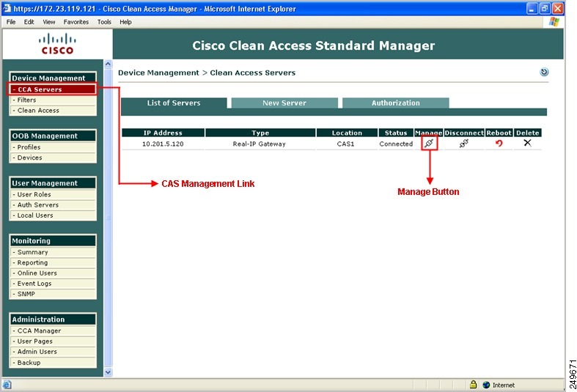Click the 10.201.5.120 IP address cell
This screenshot has width=577, height=392.
pyautogui.click(x=163, y=144)
